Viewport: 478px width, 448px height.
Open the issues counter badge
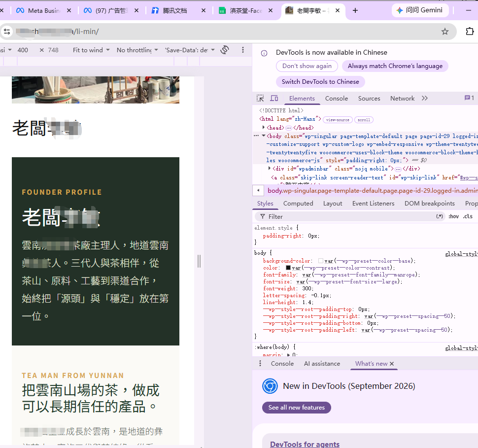[x=469, y=98]
